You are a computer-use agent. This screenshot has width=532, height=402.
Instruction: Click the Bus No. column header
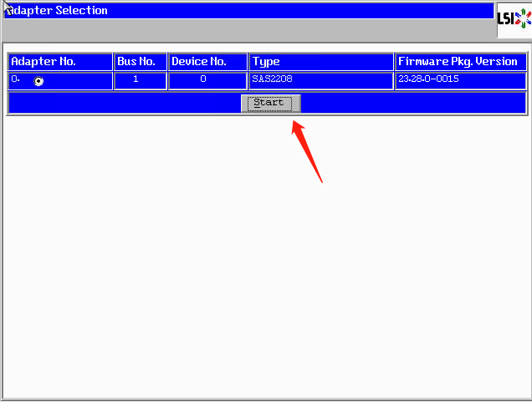click(141, 62)
